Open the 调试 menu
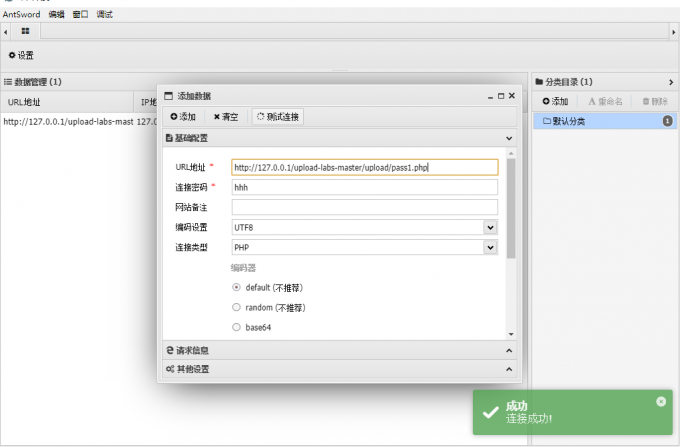Image resolution: width=680 pixels, height=447 pixels. (105, 14)
